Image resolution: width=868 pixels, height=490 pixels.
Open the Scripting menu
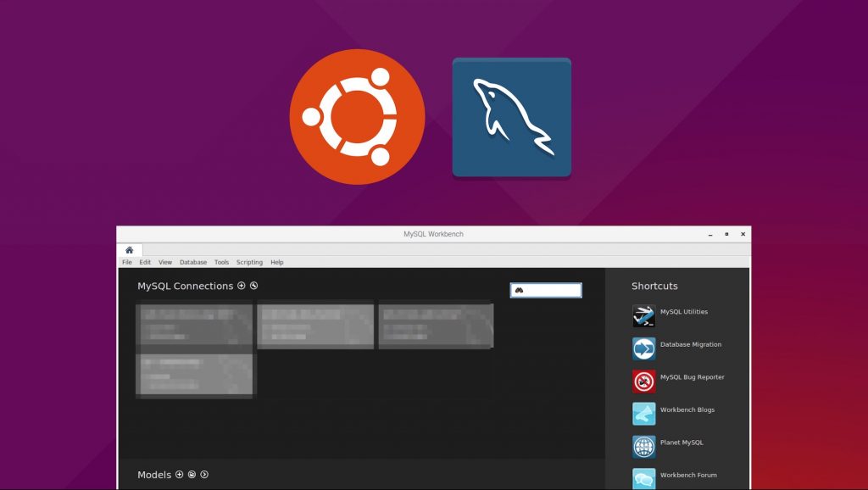(249, 263)
